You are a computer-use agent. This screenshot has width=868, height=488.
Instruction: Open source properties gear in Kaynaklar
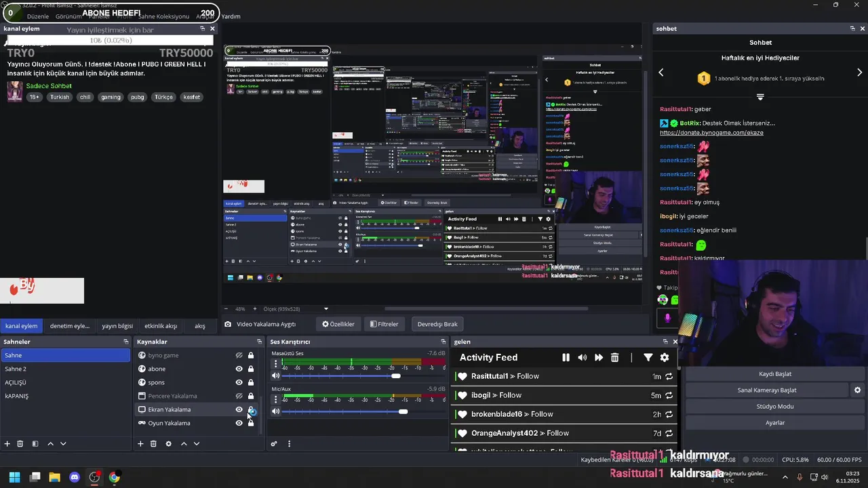point(168,444)
